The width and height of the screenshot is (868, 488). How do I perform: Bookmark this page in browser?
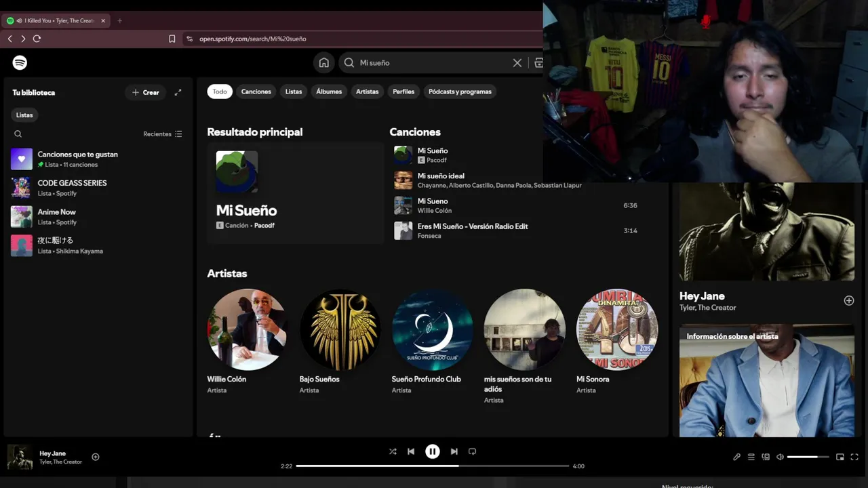point(172,39)
